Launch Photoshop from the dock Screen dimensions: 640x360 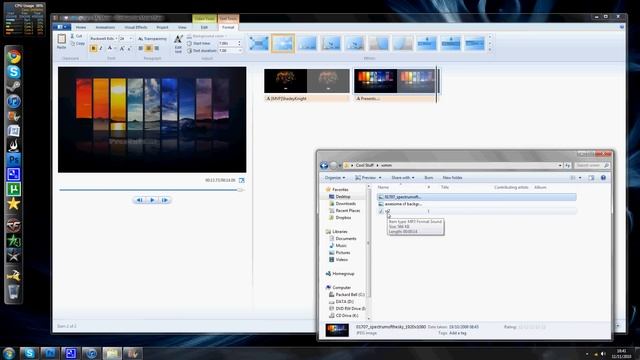click(x=13, y=160)
